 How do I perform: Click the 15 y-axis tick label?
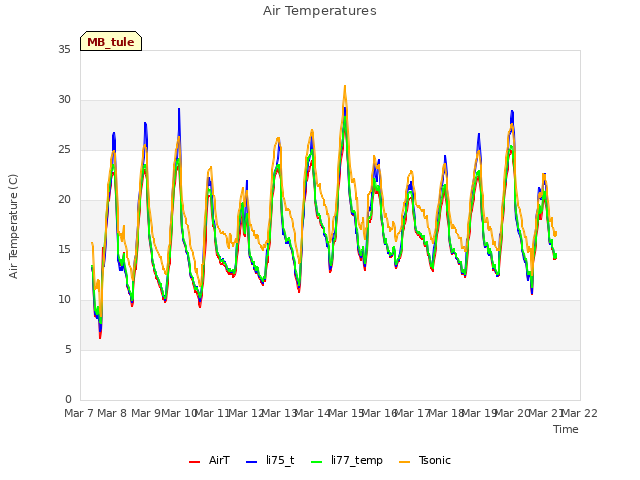click(64, 250)
